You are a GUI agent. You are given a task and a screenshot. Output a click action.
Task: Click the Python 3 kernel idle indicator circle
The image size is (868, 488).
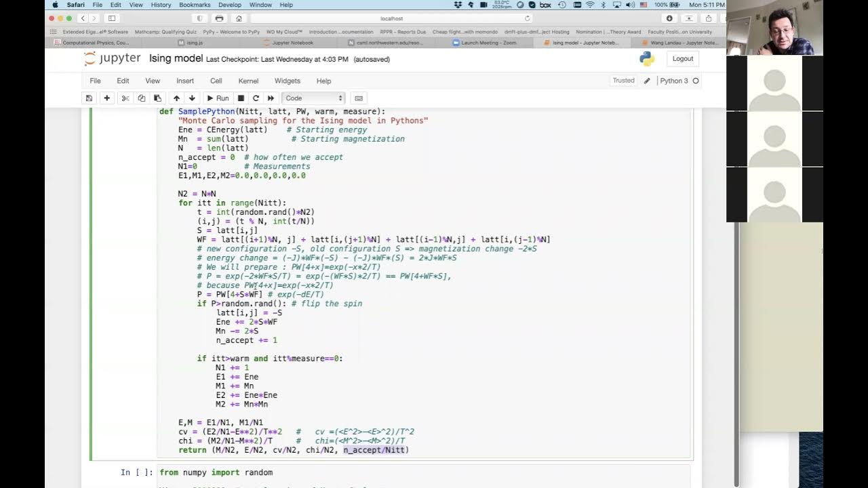pyautogui.click(x=696, y=81)
